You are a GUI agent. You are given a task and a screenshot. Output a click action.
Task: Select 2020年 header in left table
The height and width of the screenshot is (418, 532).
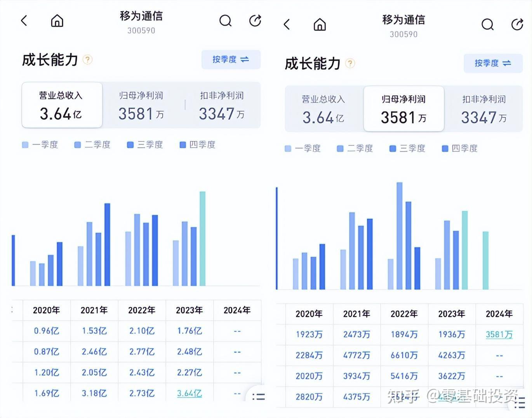pos(47,310)
